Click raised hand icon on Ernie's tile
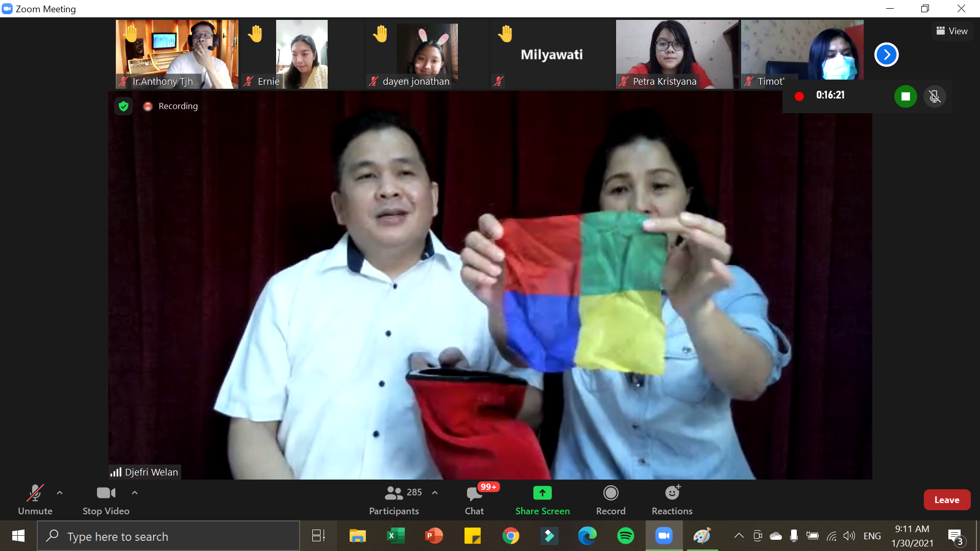 tap(255, 34)
